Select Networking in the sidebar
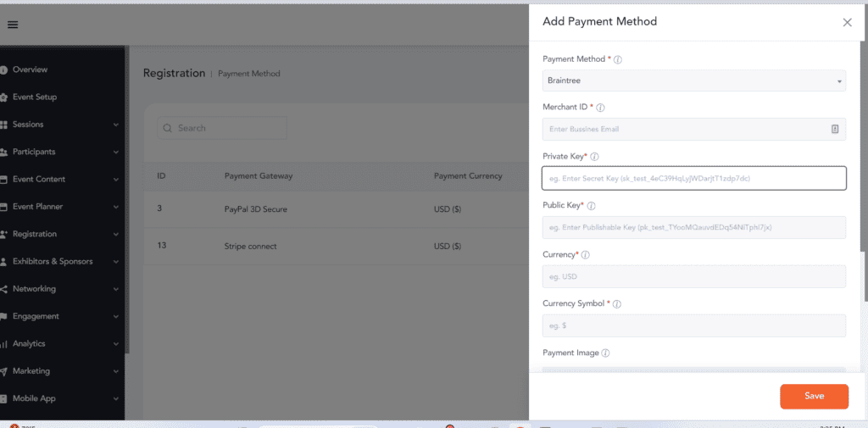Image resolution: width=868 pixels, height=428 pixels. (34, 289)
